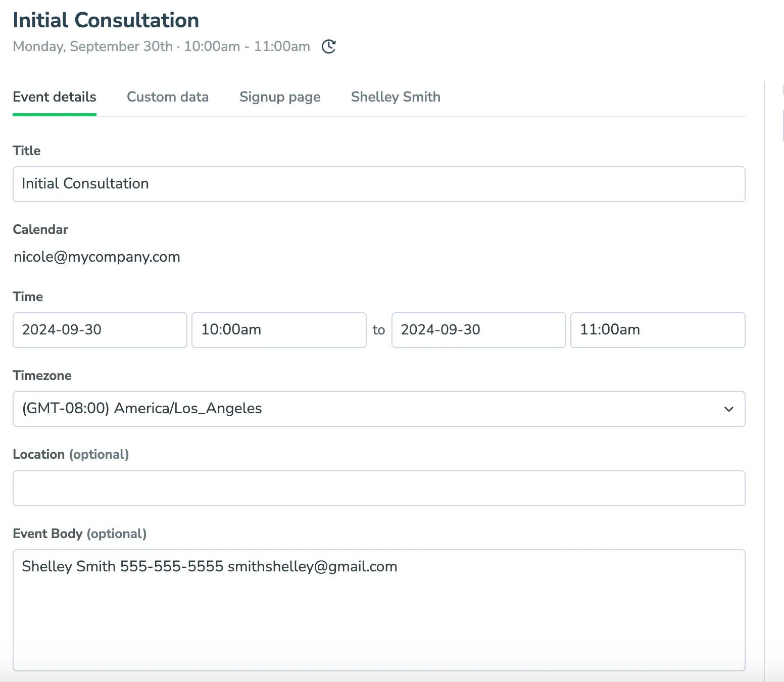The height and width of the screenshot is (682, 784).
Task: Go to the Signup page tab
Action: click(280, 97)
